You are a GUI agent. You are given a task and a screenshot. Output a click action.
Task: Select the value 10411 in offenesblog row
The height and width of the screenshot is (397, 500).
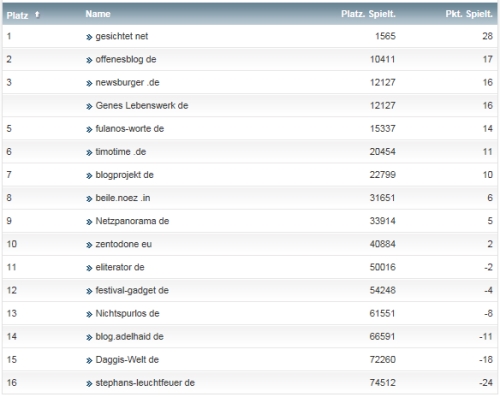click(x=382, y=59)
